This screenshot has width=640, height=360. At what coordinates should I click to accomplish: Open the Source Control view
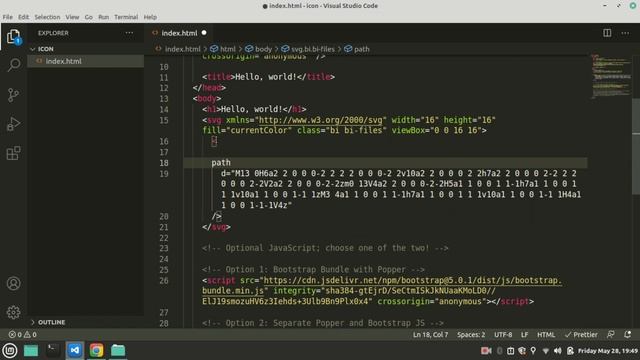13,95
